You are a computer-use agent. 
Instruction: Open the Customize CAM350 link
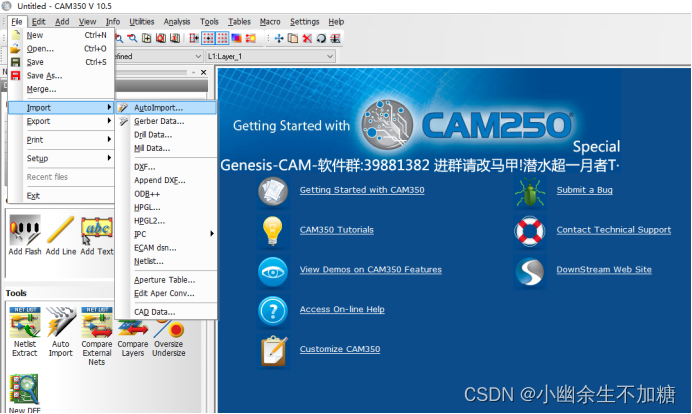340,349
